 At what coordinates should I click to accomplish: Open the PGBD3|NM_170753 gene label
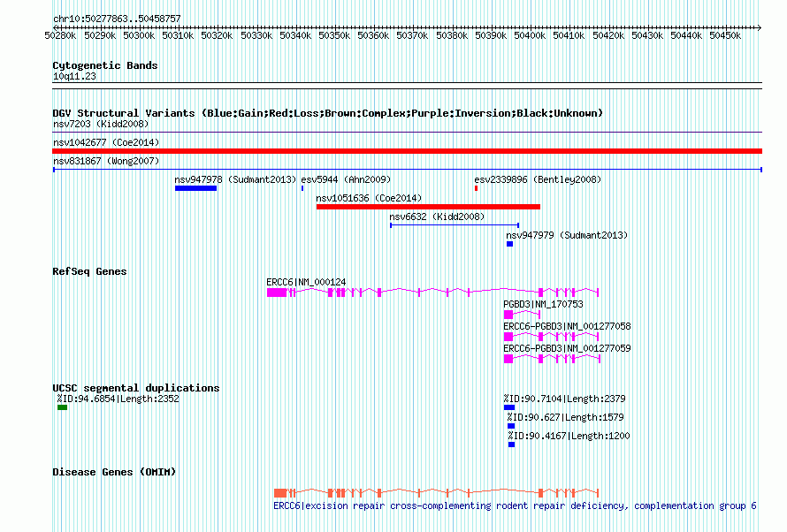(x=543, y=304)
